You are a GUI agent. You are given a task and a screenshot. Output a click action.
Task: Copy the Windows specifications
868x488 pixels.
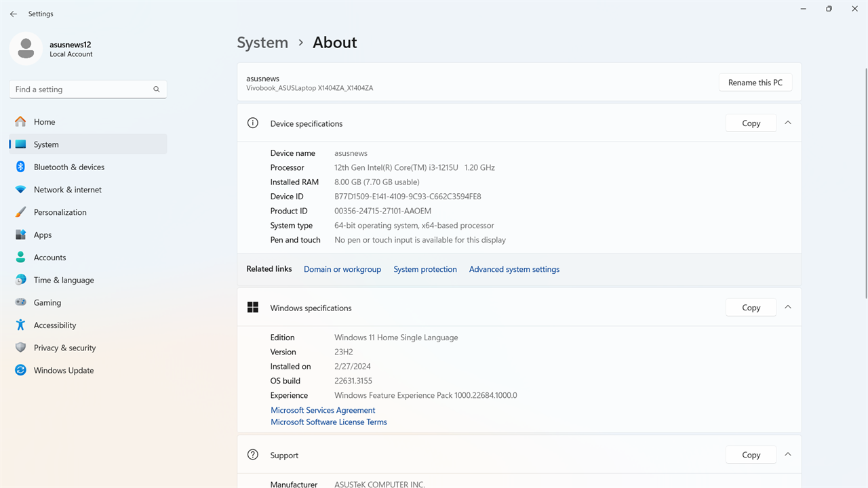tap(751, 308)
